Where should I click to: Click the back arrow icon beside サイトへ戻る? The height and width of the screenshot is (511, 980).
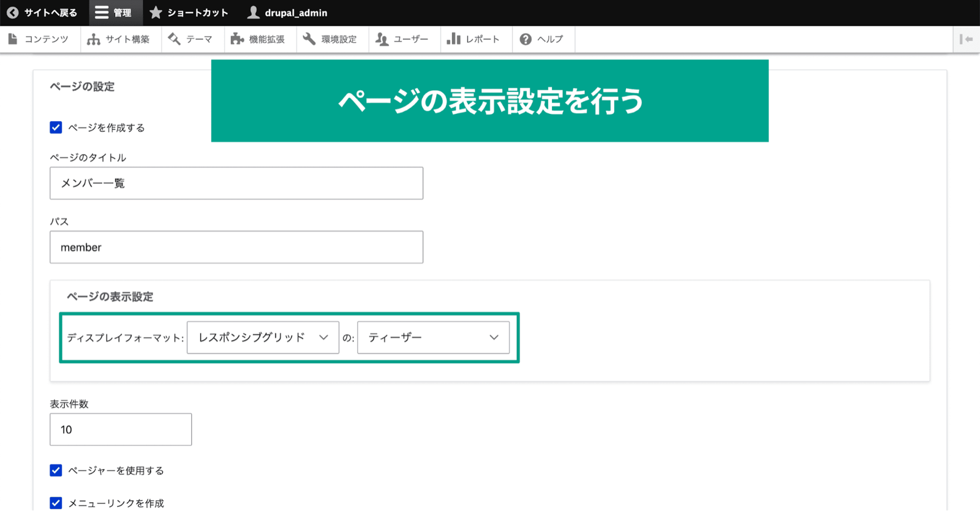[x=13, y=13]
